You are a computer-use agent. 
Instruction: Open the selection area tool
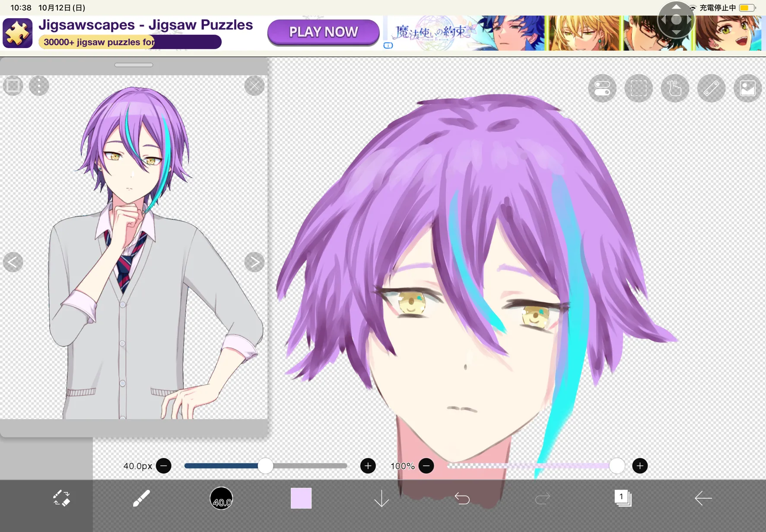point(639,88)
